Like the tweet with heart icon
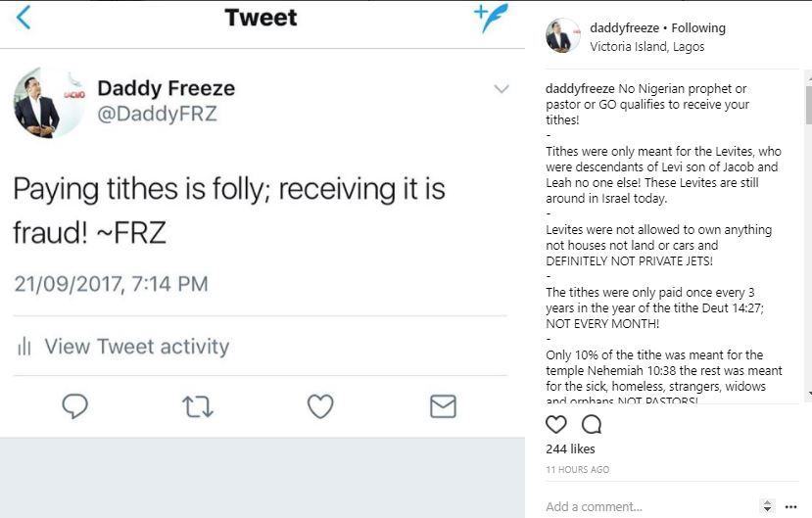 (x=320, y=405)
